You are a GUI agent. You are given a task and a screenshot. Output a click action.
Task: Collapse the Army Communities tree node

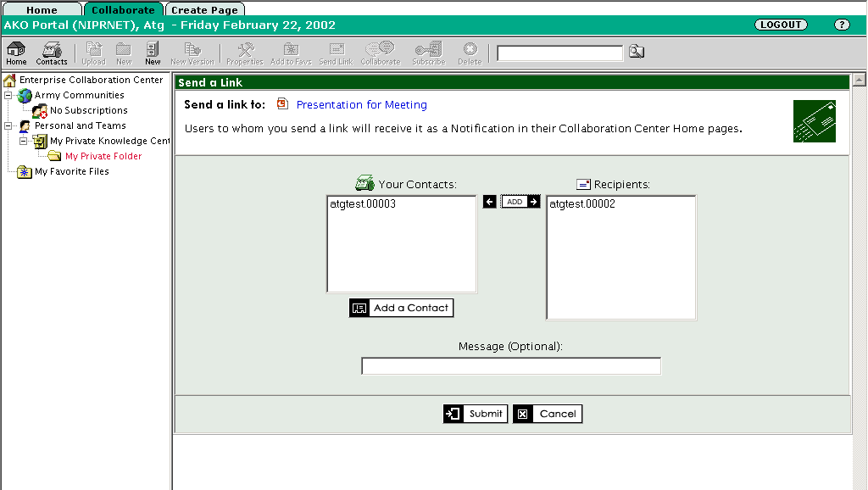(8, 96)
